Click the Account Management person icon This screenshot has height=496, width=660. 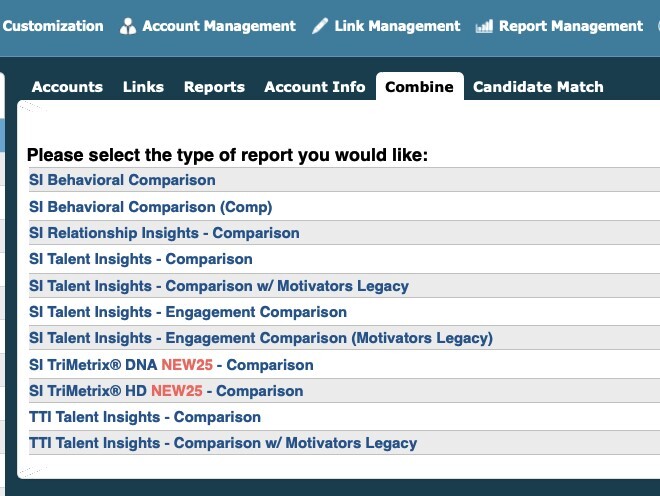pyautogui.click(x=128, y=26)
